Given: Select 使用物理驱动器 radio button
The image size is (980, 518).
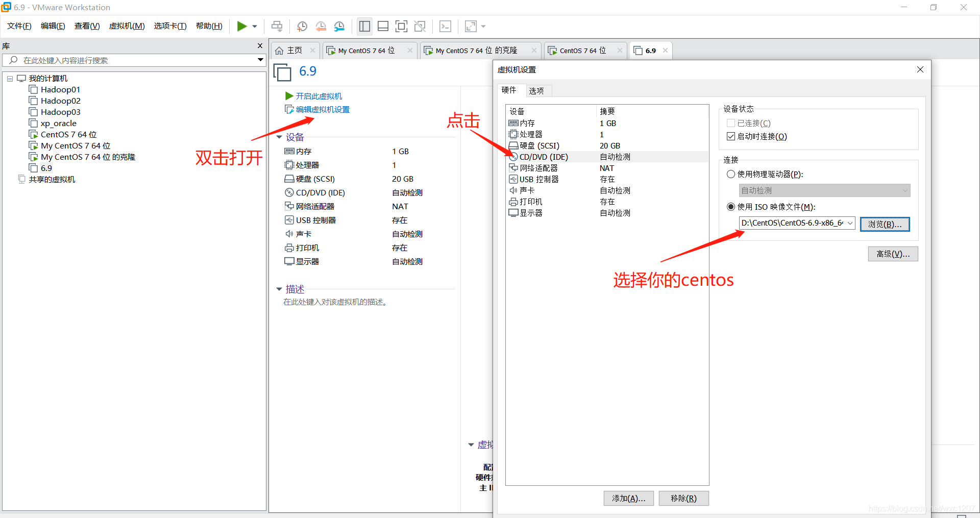Looking at the screenshot, I should [x=731, y=175].
